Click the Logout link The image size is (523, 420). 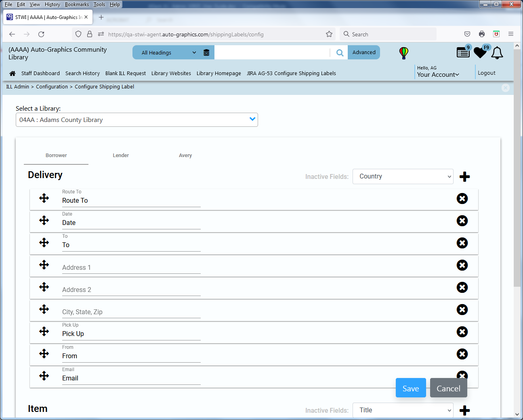(487, 73)
